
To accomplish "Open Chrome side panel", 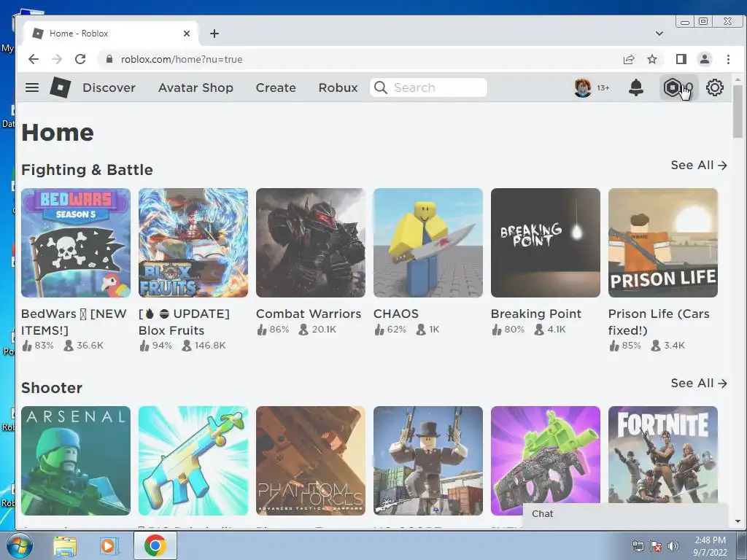I will [681, 59].
